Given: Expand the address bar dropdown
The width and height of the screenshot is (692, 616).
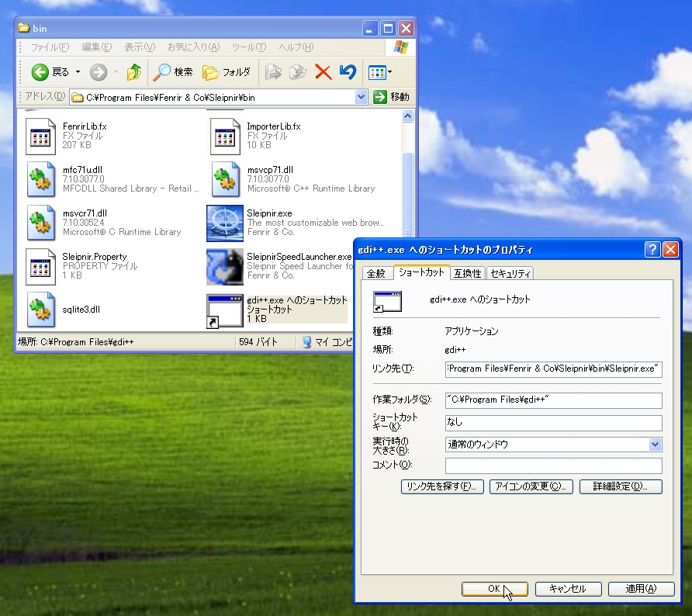Looking at the screenshot, I should (361, 97).
